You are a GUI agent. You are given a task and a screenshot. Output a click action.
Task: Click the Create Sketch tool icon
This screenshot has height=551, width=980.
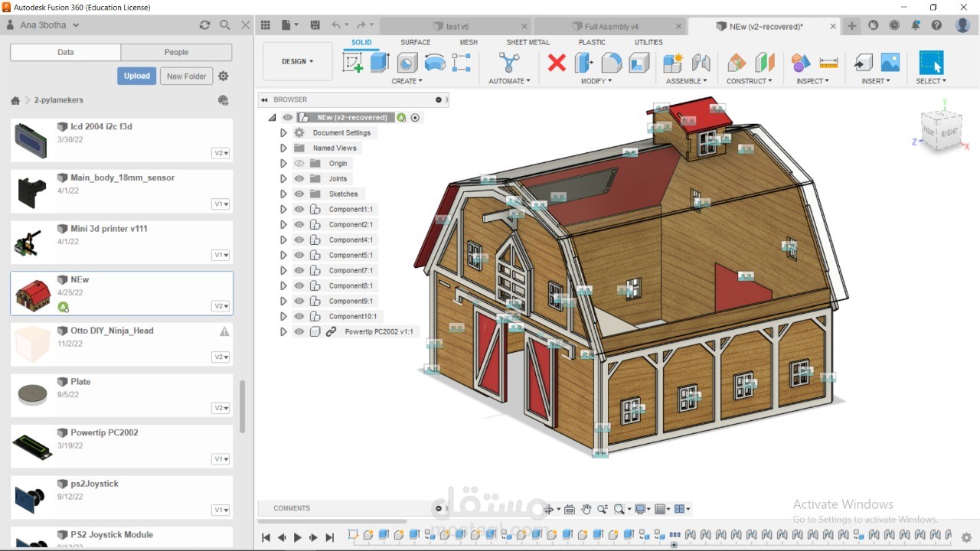click(353, 63)
